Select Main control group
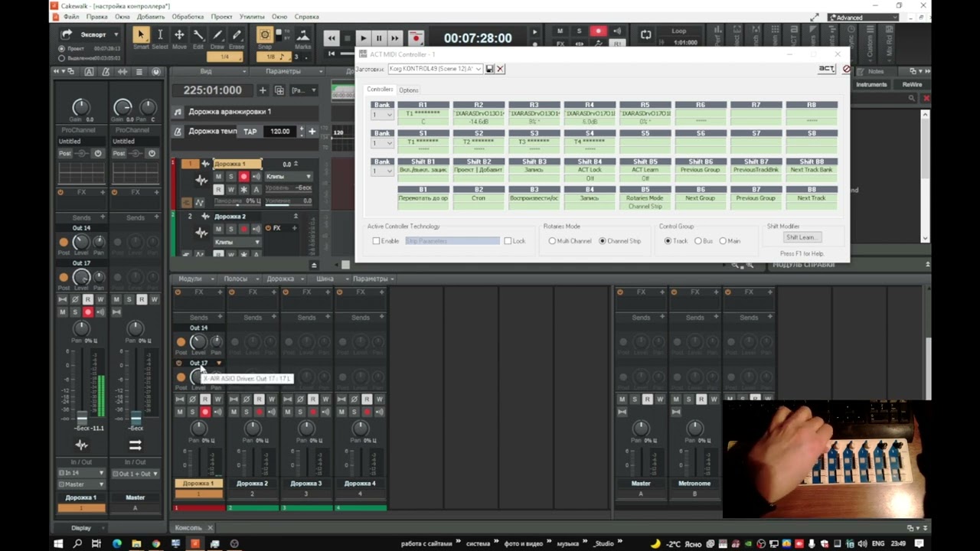The width and height of the screenshot is (980, 551). pos(723,241)
